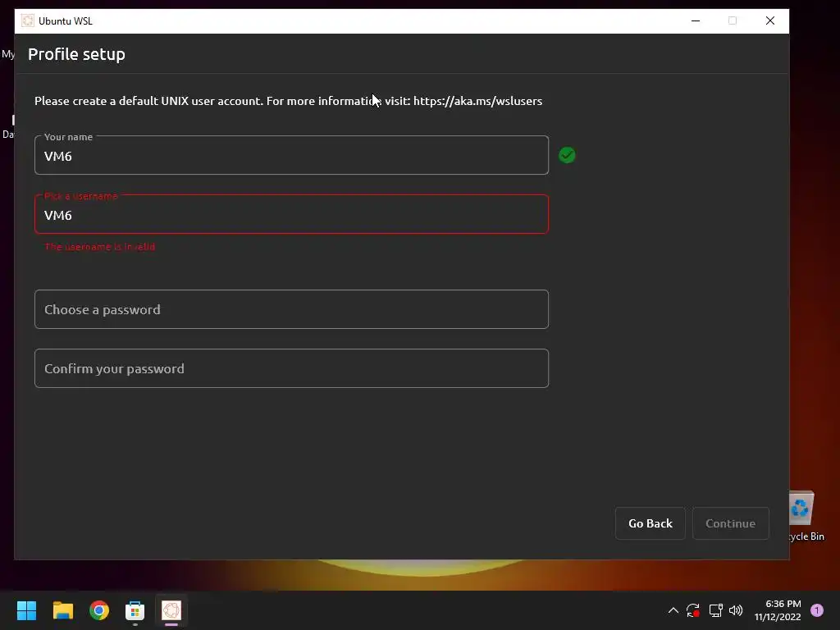The width and height of the screenshot is (840, 630).
Task: Click the Profile setup heading
Action: tap(76, 54)
